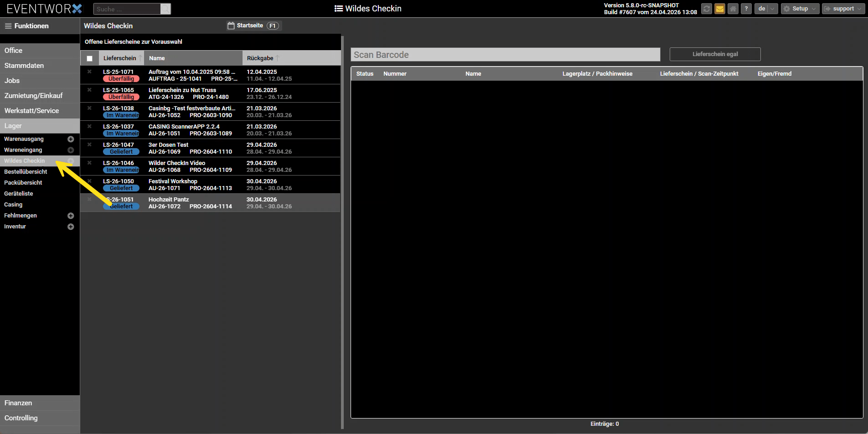The image size is (868, 434).
Task: Sort the list by Rückgabe column
Action: pyautogui.click(x=260, y=58)
